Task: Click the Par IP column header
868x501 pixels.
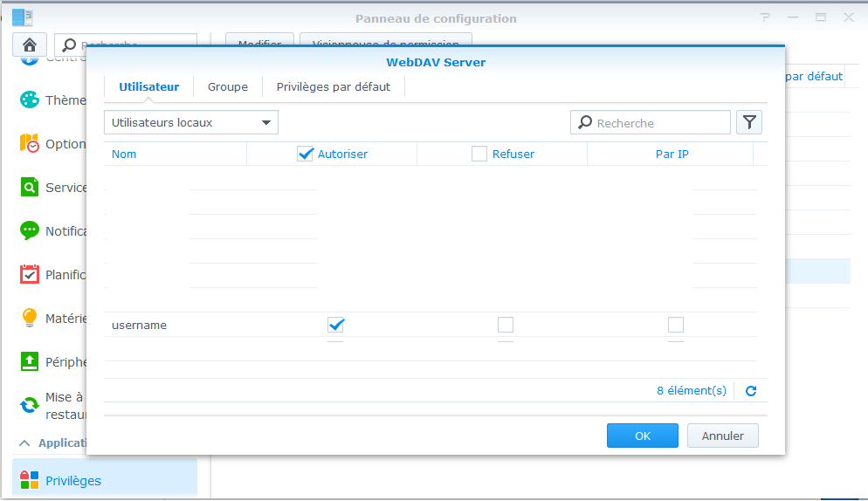Action: [x=672, y=154]
